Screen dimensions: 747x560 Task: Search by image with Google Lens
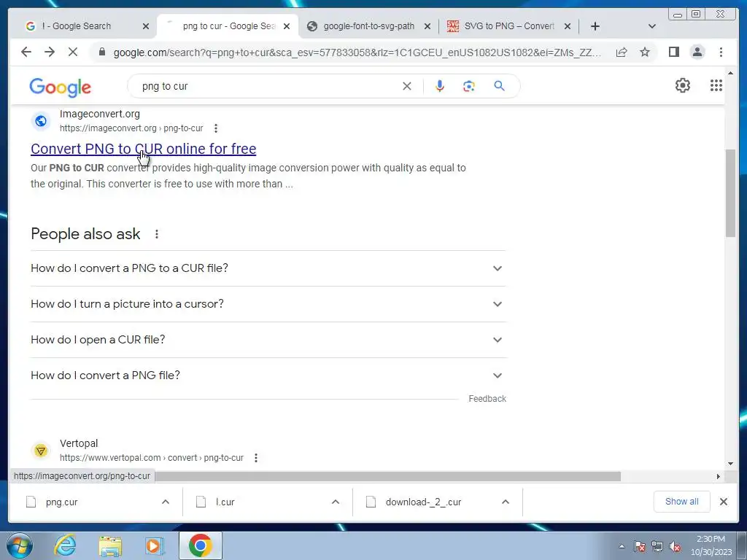click(x=469, y=86)
